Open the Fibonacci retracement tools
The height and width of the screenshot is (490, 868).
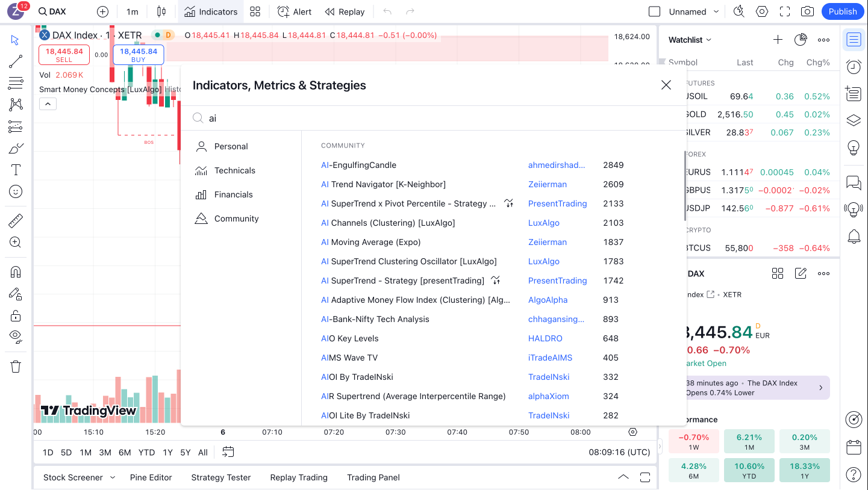(x=16, y=83)
